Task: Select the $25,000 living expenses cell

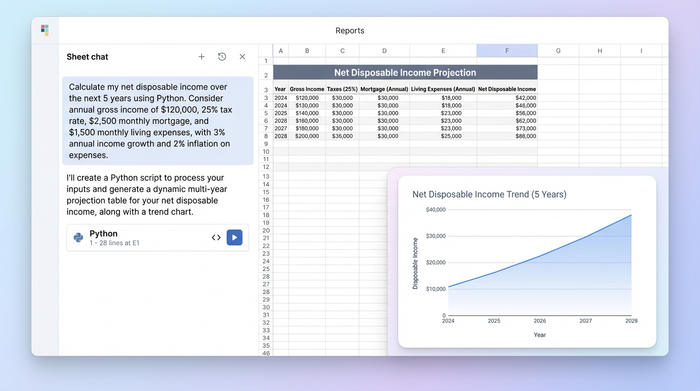Action: pyautogui.click(x=443, y=136)
